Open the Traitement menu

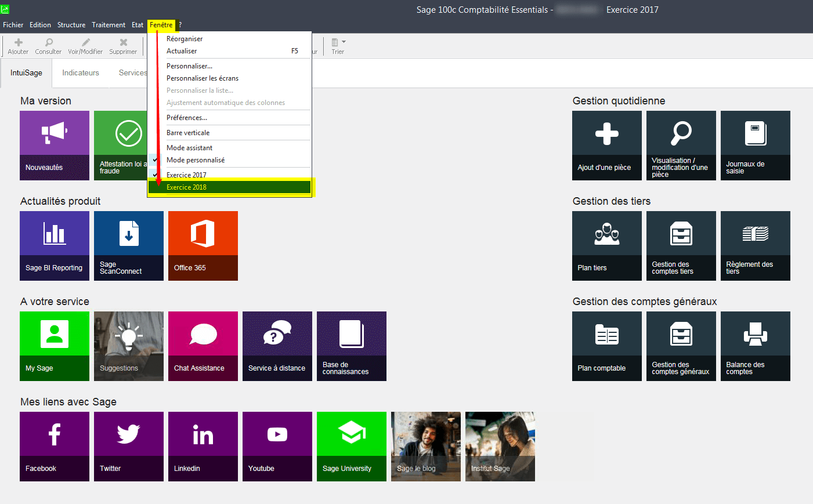(109, 25)
